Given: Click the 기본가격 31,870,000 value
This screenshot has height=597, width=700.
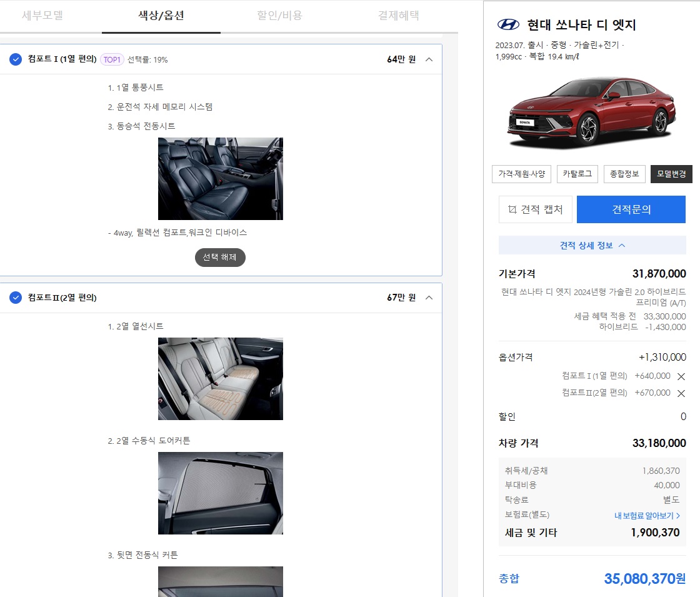Looking at the screenshot, I should pos(659,274).
